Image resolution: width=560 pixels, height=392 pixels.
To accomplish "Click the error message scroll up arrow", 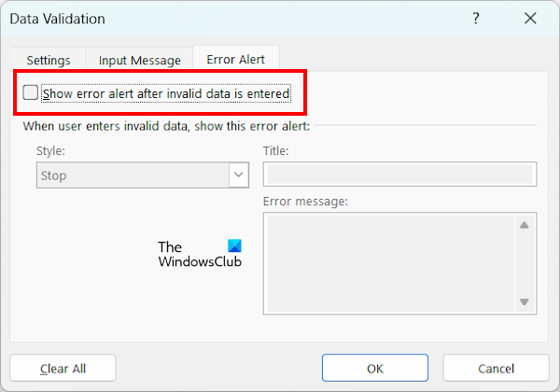I will (x=524, y=225).
